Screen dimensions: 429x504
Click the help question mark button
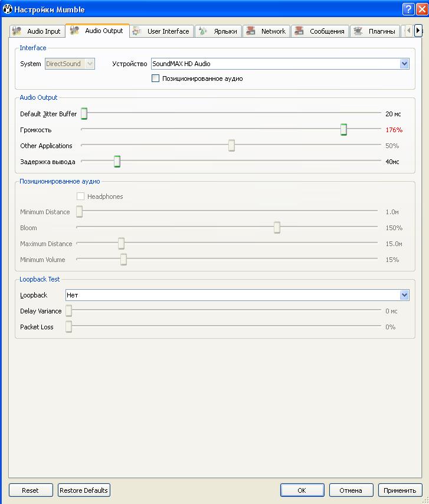pyautogui.click(x=408, y=9)
